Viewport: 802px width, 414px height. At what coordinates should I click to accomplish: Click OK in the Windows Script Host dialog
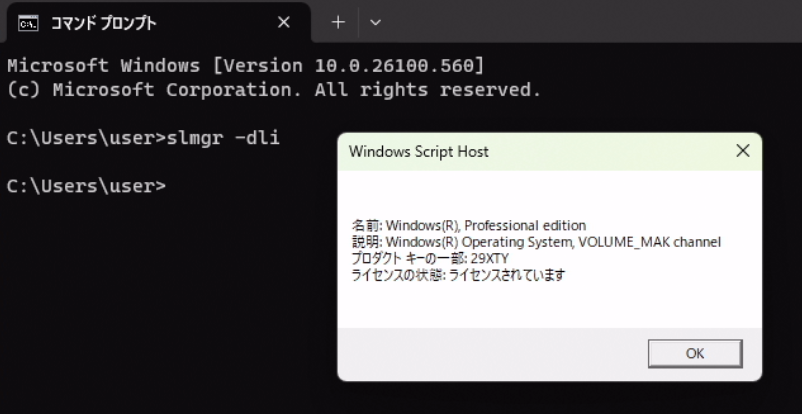click(x=695, y=353)
